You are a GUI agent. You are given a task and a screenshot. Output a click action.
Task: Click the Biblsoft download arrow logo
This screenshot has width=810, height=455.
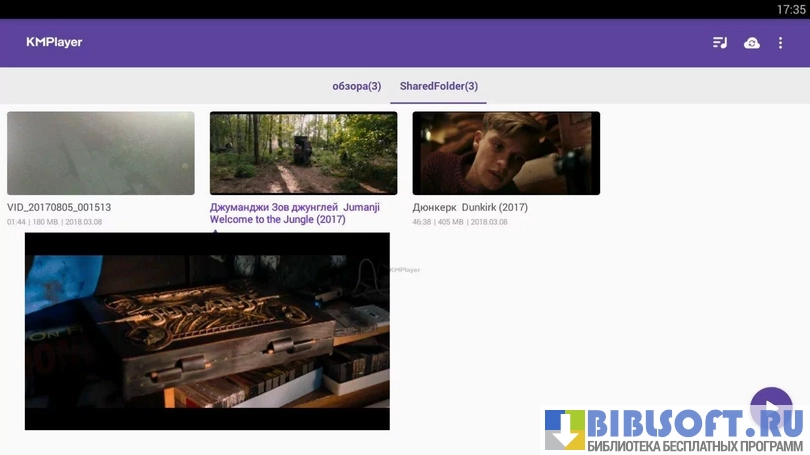pos(565,430)
